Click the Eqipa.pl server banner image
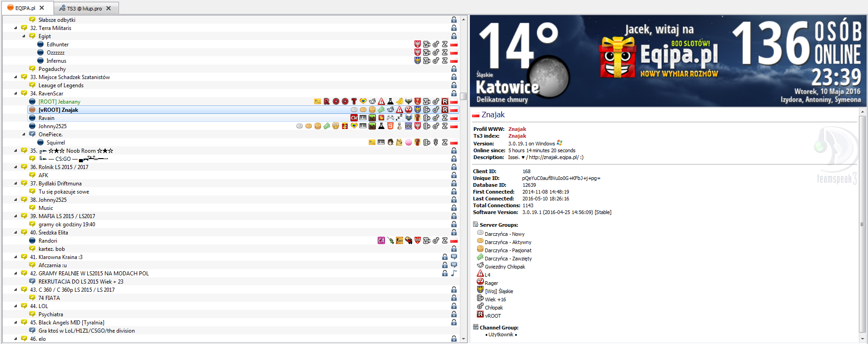This screenshot has width=868, height=344. pyautogui.click(x=668, y=61)
